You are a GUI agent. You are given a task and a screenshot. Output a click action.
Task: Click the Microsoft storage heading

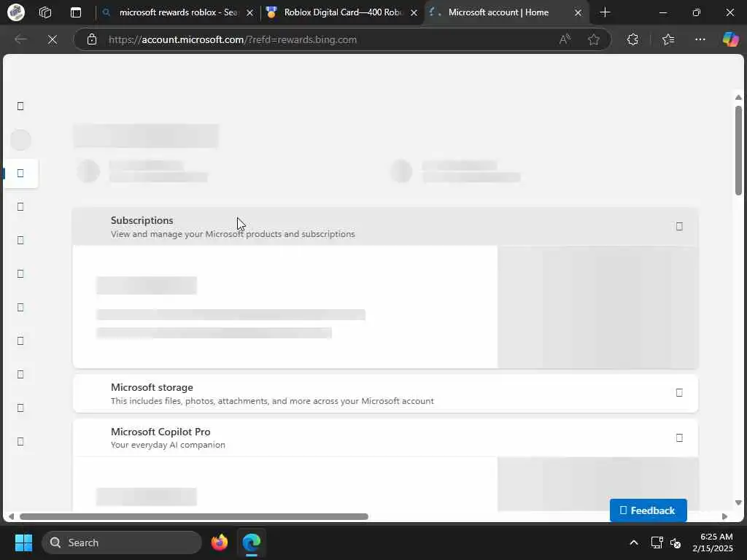pyautogui.click(x=152, y=388)
